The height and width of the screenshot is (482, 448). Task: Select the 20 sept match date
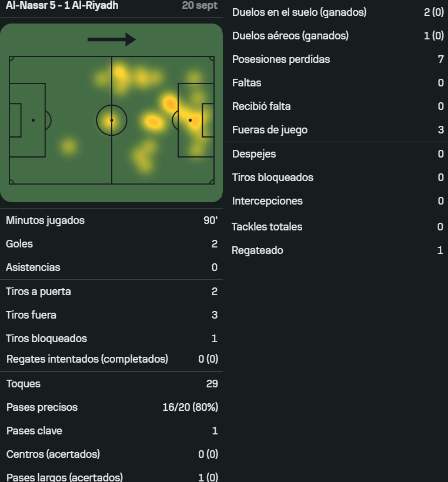pos(199,5)
